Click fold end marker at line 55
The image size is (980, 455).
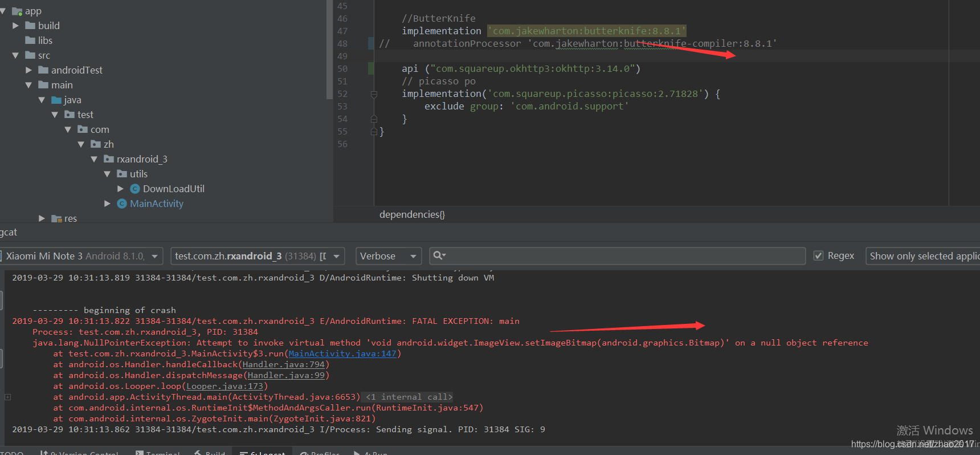(x=374, y=132)
